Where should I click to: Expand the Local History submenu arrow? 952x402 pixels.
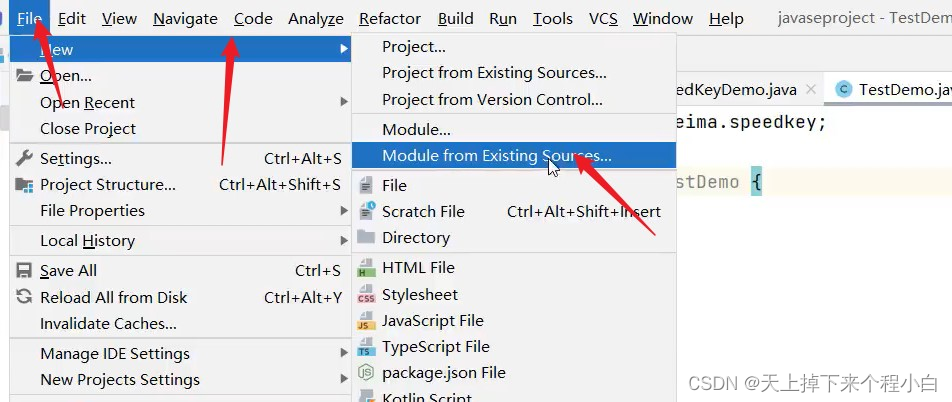pyautogui.click(x=344, y=241)
